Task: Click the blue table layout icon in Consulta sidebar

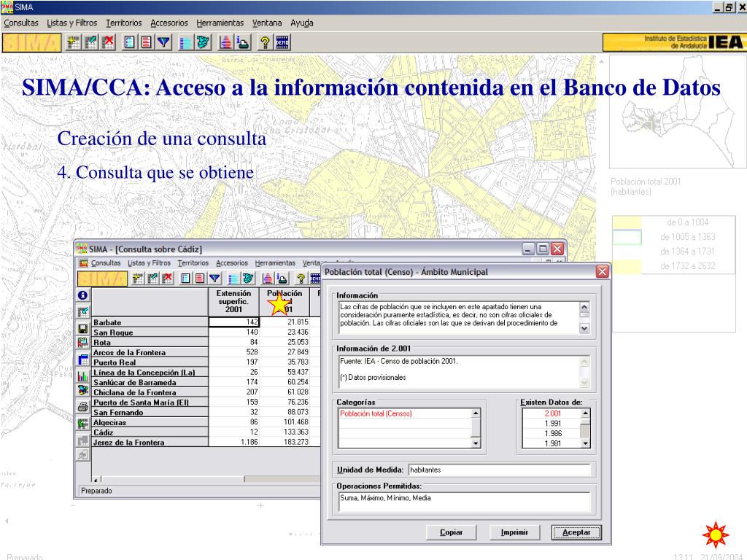Action: click(83, 359)
